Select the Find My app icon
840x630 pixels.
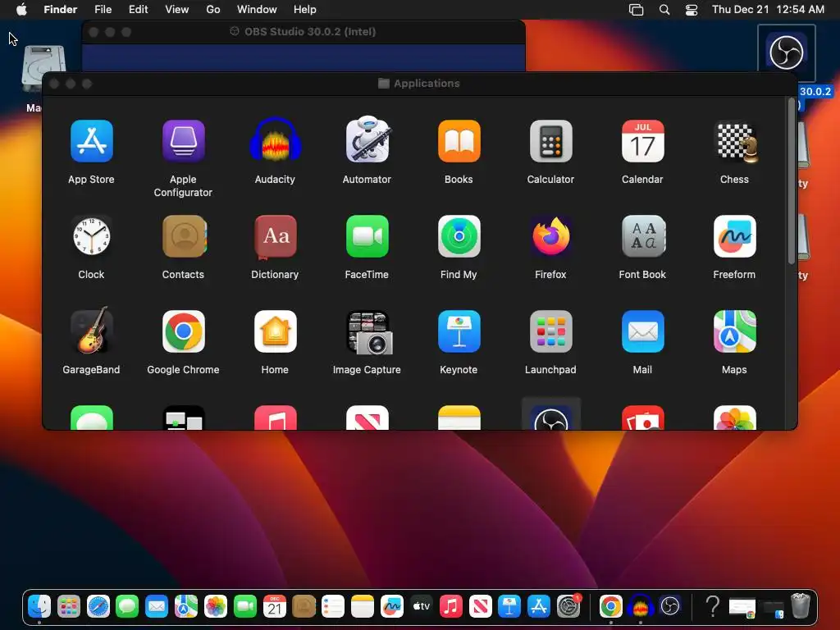[x=459, y=236]
